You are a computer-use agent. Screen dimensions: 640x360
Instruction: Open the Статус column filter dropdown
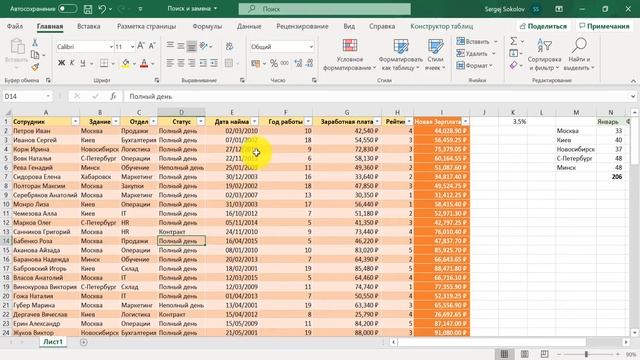click(201, 122)
